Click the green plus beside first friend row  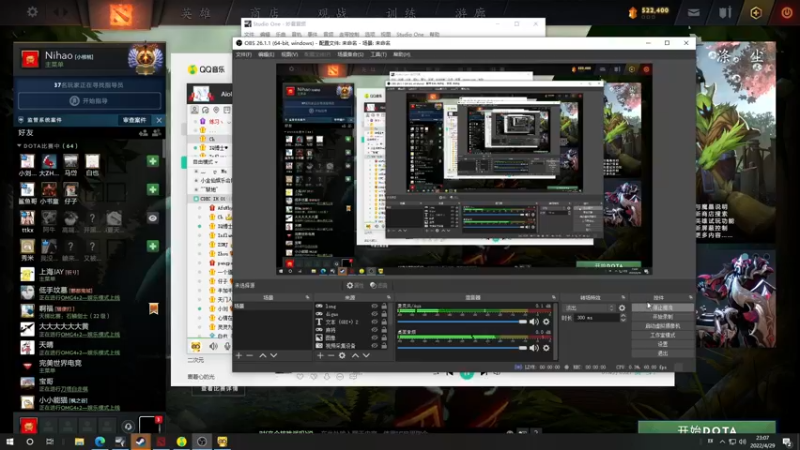153,161
